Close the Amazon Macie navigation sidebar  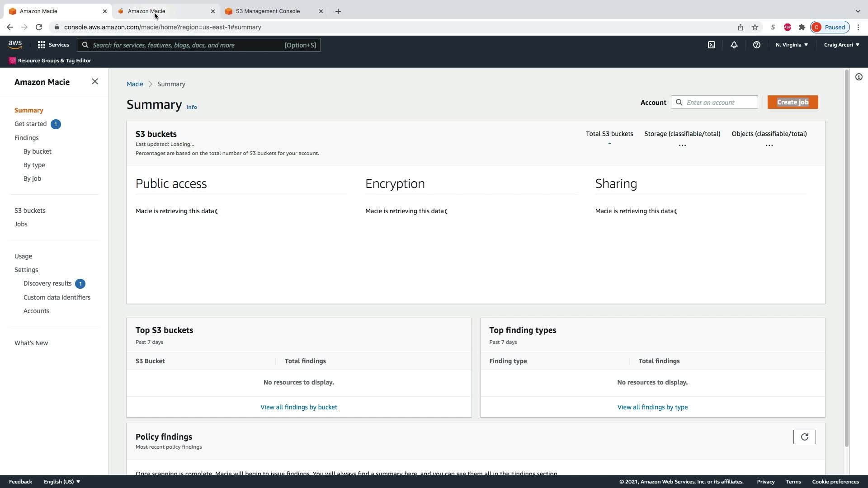pyautogui.click(x=94, y=81)
